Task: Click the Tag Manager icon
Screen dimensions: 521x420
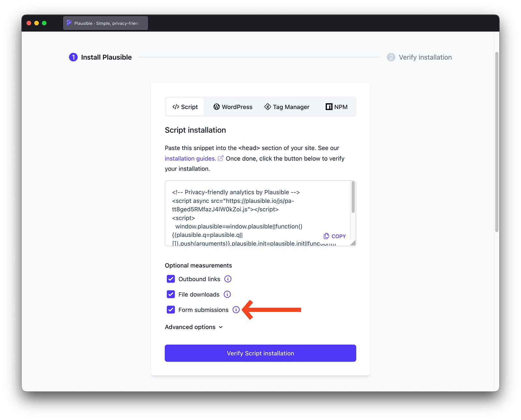Action: tap(268, 107)
